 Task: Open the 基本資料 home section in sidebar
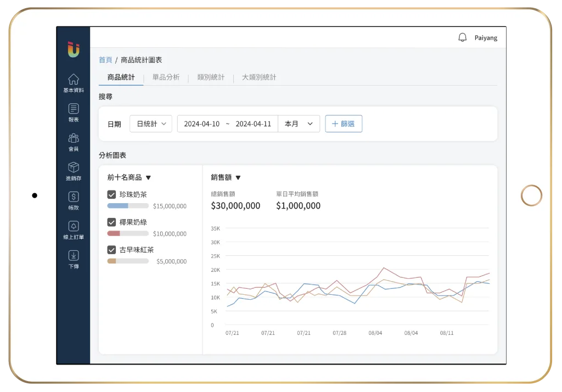click(74, 82)
